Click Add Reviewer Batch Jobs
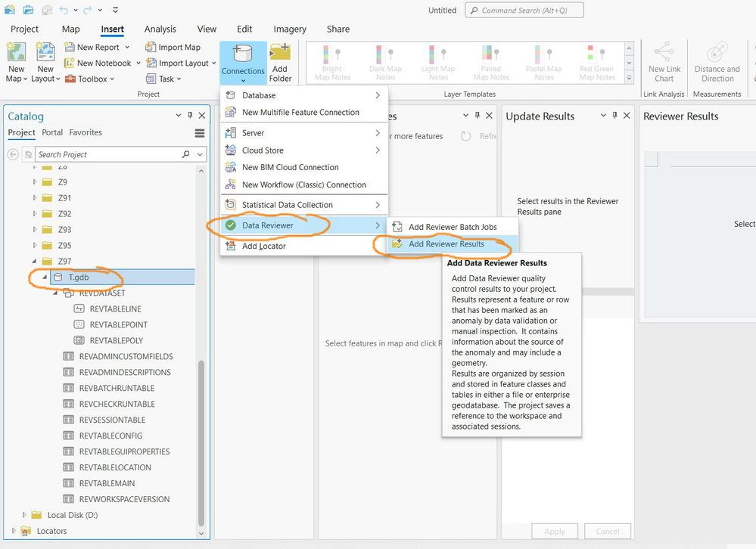Viewport: 756px width, 549px height. [453, 227]
